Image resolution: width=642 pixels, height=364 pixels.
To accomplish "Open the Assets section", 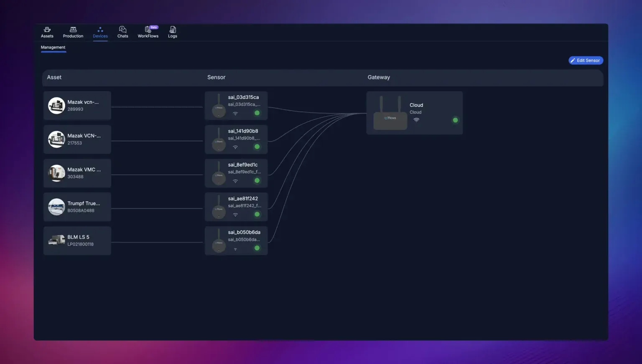I will click(47, 32).
